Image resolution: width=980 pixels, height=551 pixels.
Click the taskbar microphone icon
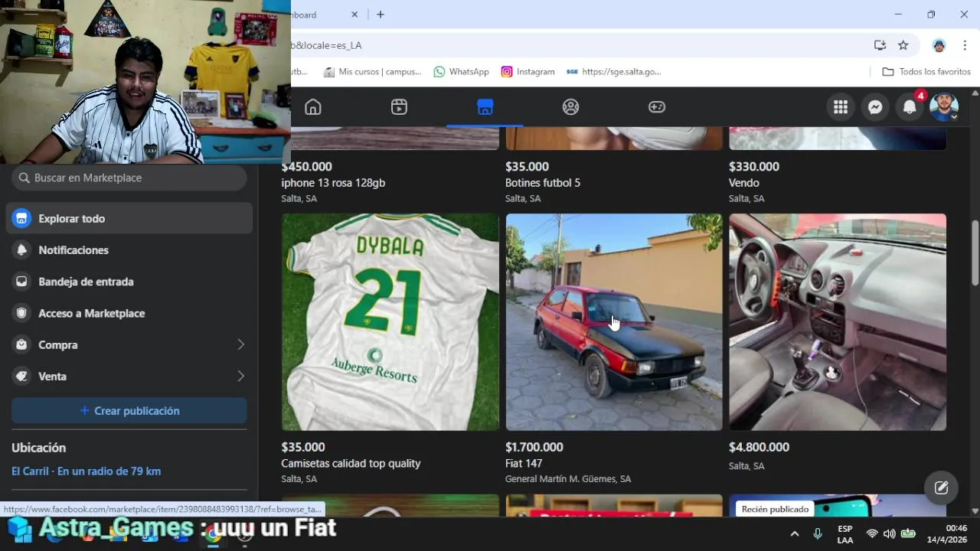click(818, 533)
